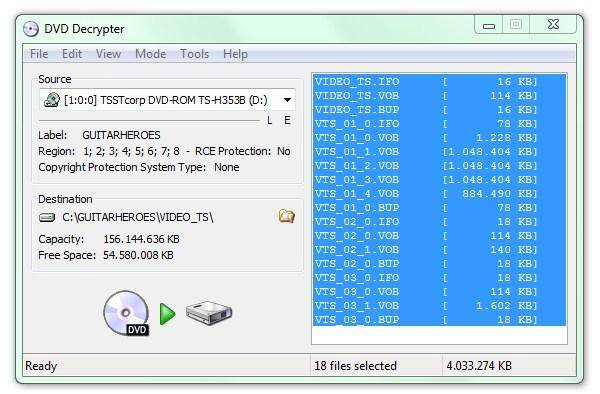The image size is (600, 394).
Task: Click the DVD disc source icon
Action: coord(126,313)
